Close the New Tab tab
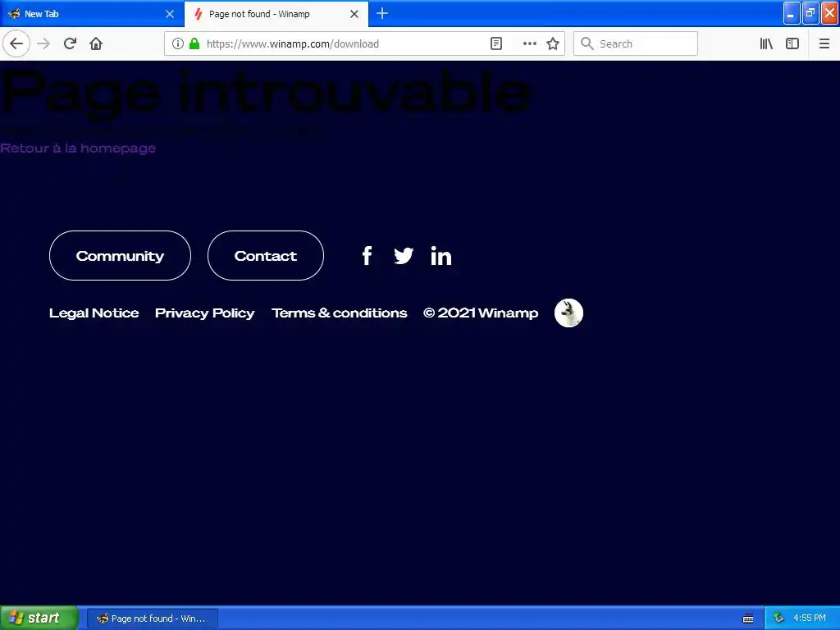This screenshot has height=630, width=840. coord(169,14)
